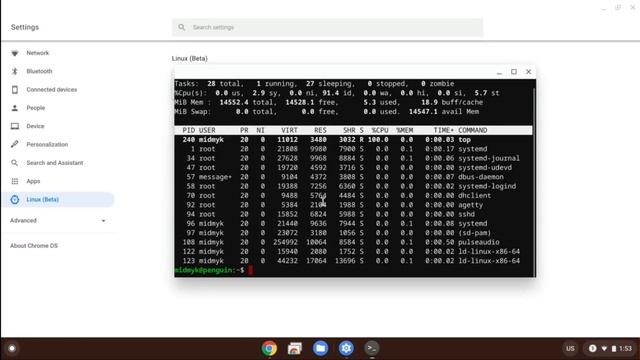The width and height of the screenshot is (640, 360).
Task: Open the Terminal app on shelf
Action: pyautogui.click(x=372, y=348)
